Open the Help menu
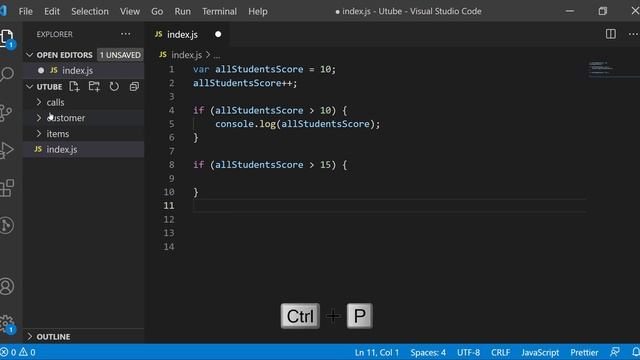This screenshot has height=360, width=640. pos(258,11)
